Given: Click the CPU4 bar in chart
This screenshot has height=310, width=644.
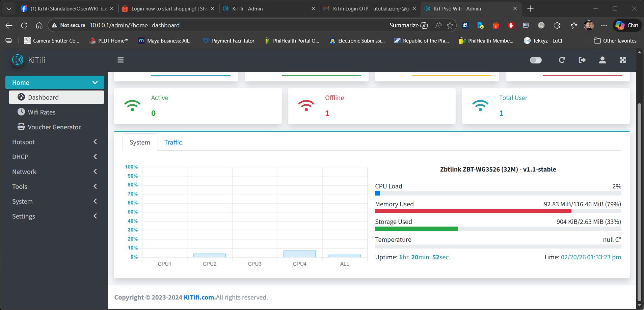Looking at the screenshot, I should click(x=300, y=254).
